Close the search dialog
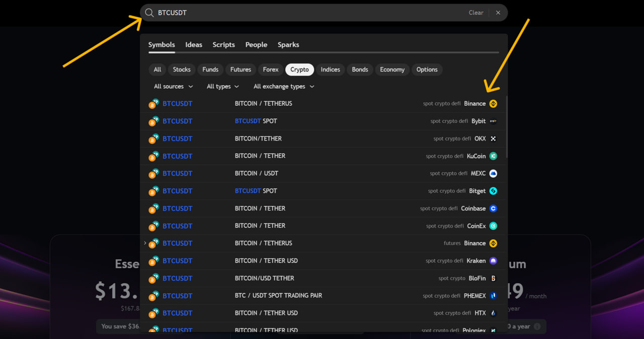 pyautogui.click(x=498, y=13)
